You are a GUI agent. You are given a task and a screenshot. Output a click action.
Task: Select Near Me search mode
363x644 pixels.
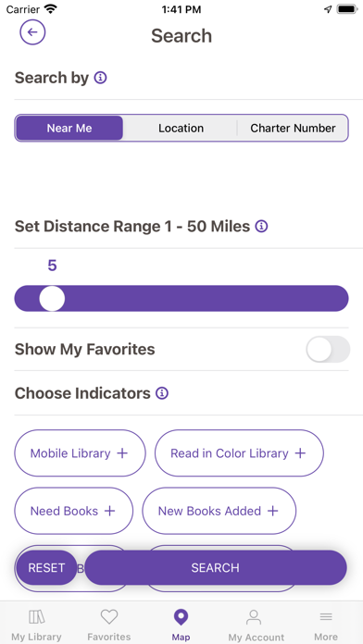[69, 128]
